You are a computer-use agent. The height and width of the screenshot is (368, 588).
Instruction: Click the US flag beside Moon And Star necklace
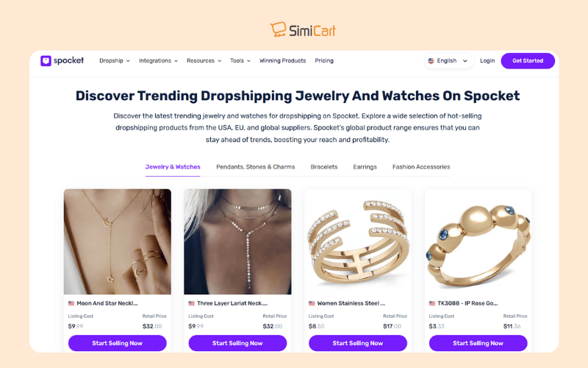click(71, 303)
